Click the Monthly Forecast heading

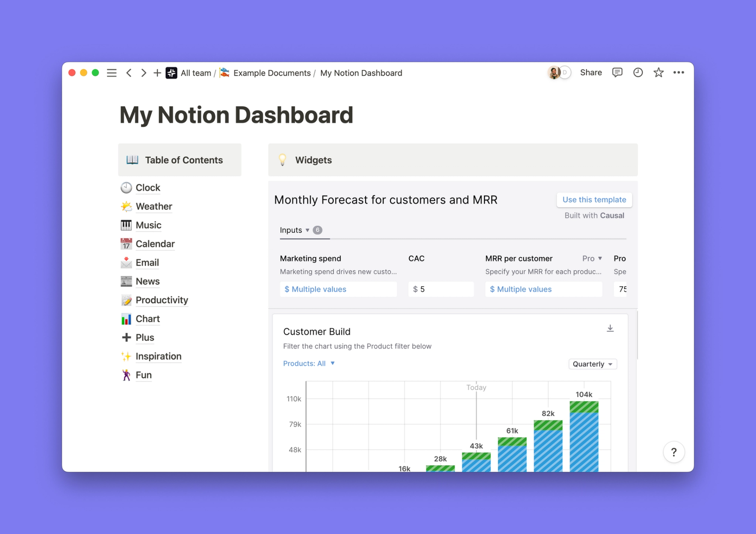pos(386,200)
